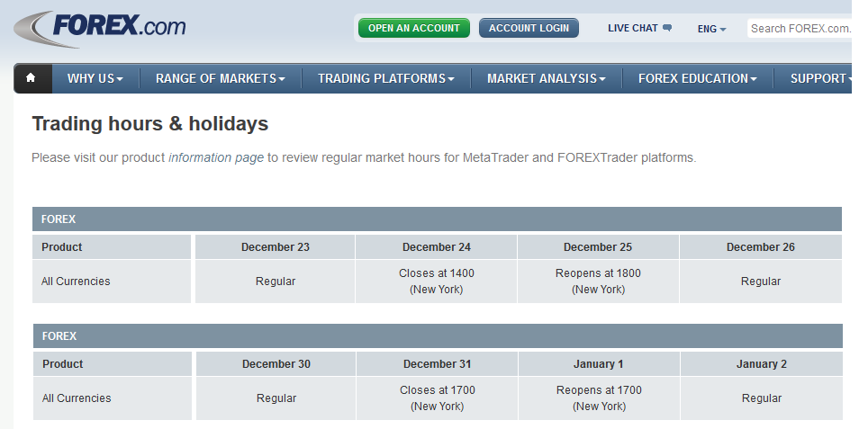Click the Account Login button

coord(529,28)
